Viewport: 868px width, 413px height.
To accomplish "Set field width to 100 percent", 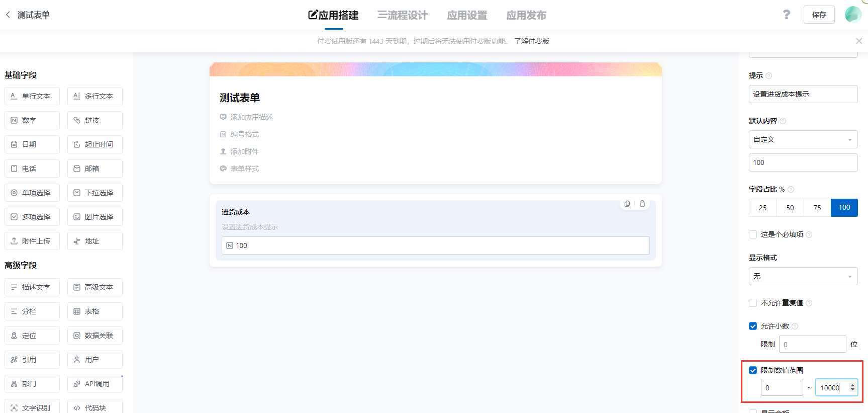I will [844, 208].
